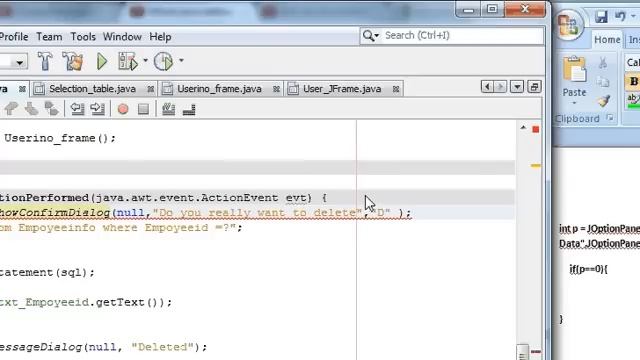
Task: Open the Help menu
Action: pyautogui.click(x=160, y=37)
